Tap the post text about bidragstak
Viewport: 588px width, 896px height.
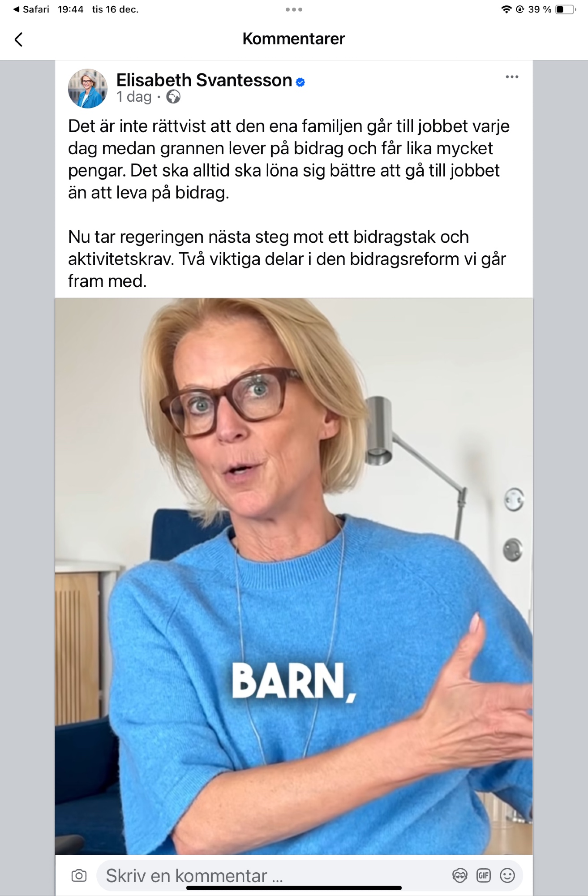coord(287,259)
